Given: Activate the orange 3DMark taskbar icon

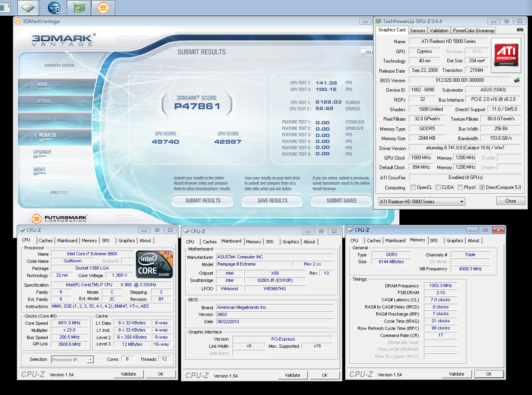Looking at the screenshot, I should pos(103,8).
